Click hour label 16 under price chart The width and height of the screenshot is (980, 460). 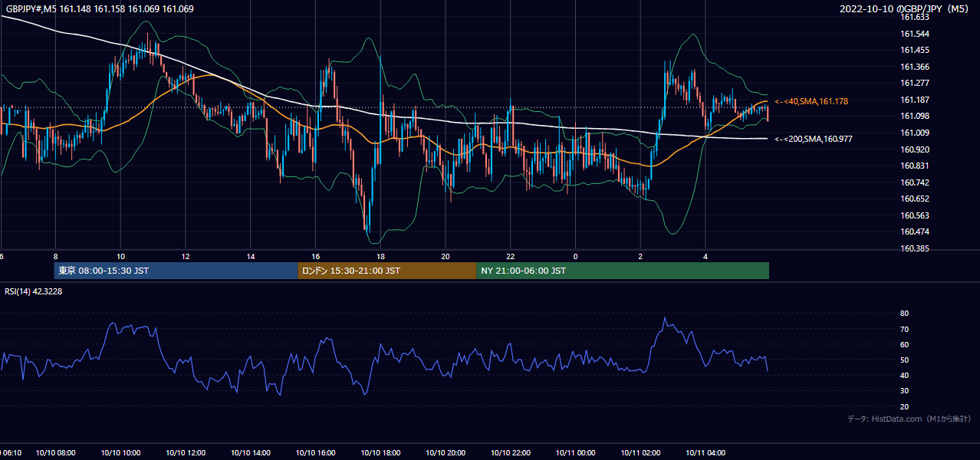315,256
